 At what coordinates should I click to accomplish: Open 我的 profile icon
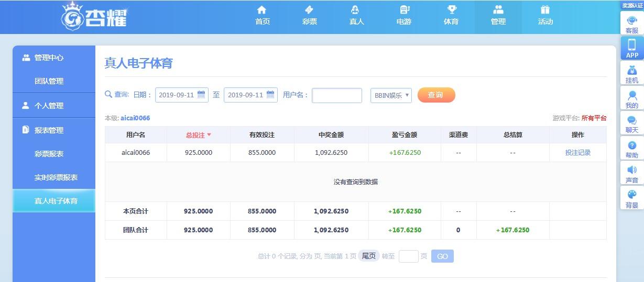632,98
